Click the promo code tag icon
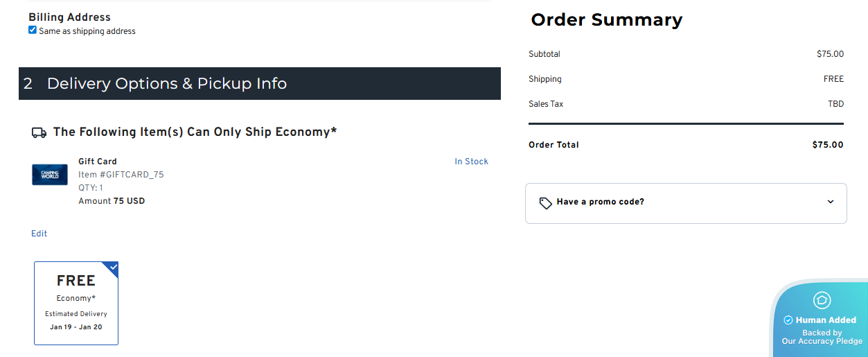This screenshot has width=868, height=357. [546, 203]
